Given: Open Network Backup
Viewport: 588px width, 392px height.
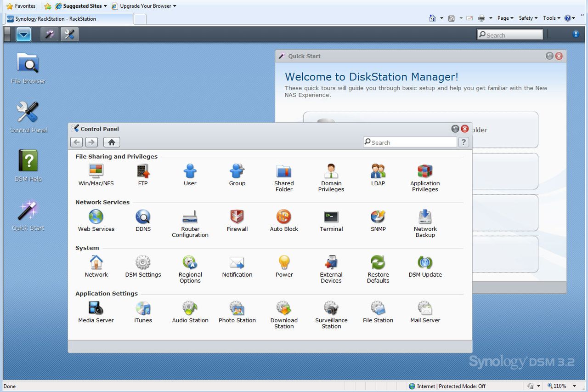Looking at the screenshot, I should (x=425, y=223).
